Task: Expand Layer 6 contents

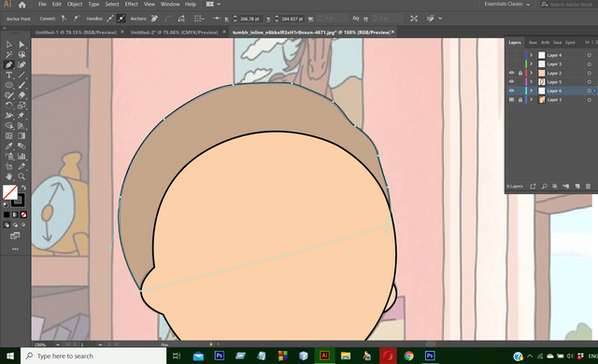Action: point(531,91)
